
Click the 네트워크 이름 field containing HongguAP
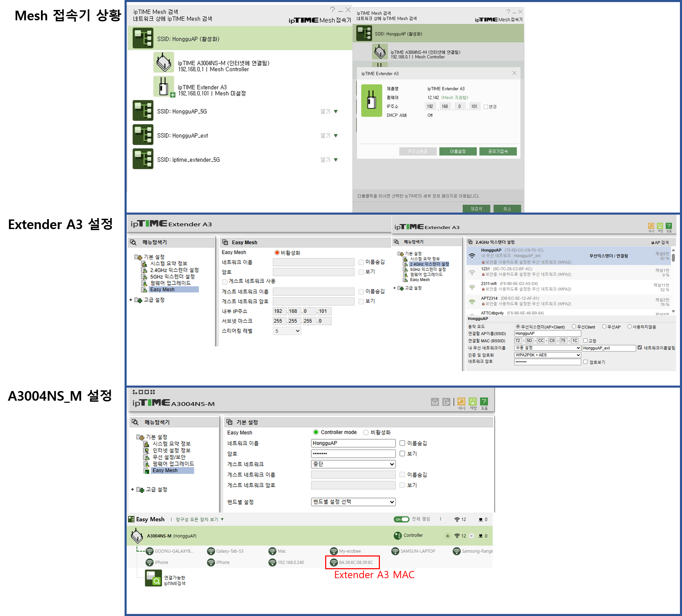[x=353, y=443]
